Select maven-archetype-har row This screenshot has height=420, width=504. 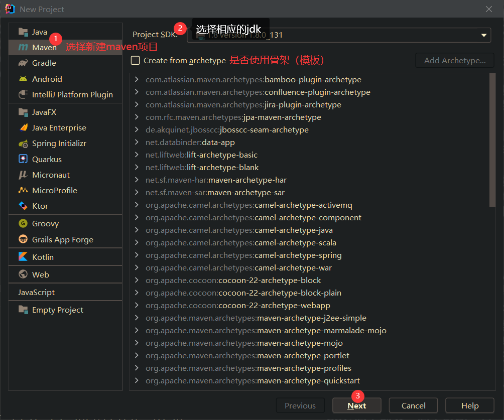(309, 180)
